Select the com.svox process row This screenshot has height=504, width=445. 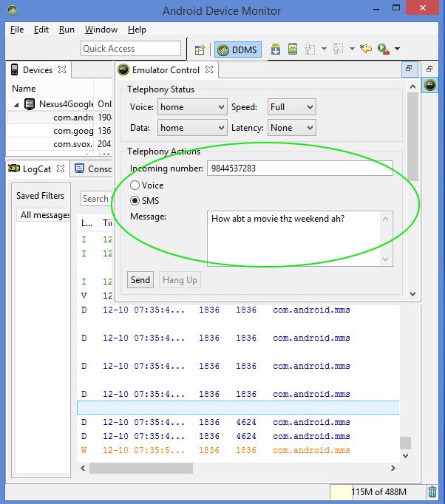tap(59, 144)
